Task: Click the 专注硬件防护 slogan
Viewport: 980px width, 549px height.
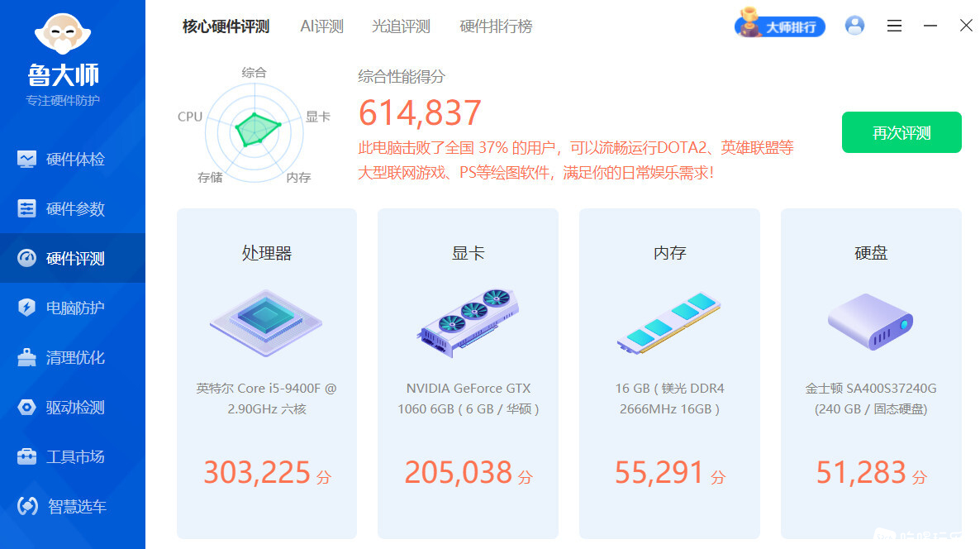Action: click(63, 101)
